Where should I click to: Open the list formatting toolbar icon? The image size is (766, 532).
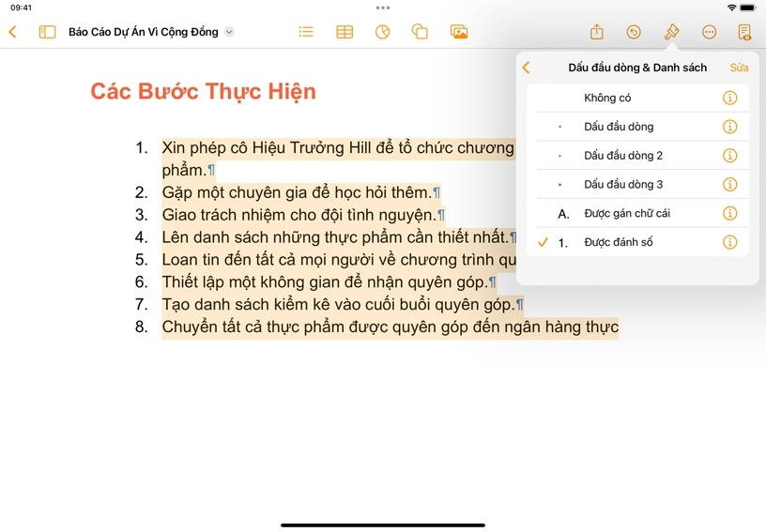click(x=306, y=32)
